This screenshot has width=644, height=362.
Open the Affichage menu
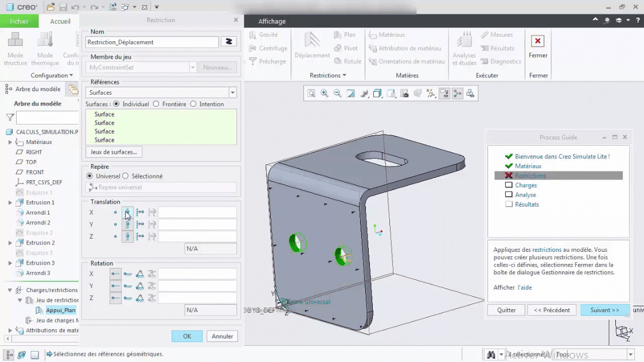point(271,21)
